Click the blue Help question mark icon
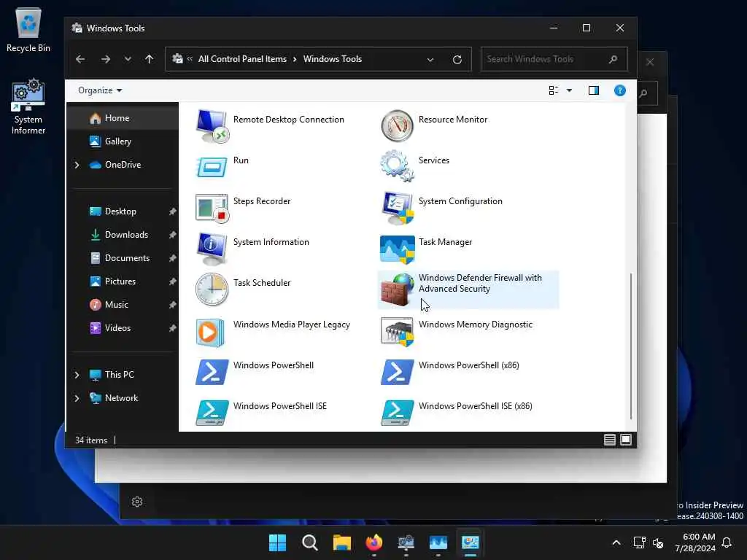The image size is (747, 560). pos(620,90)
